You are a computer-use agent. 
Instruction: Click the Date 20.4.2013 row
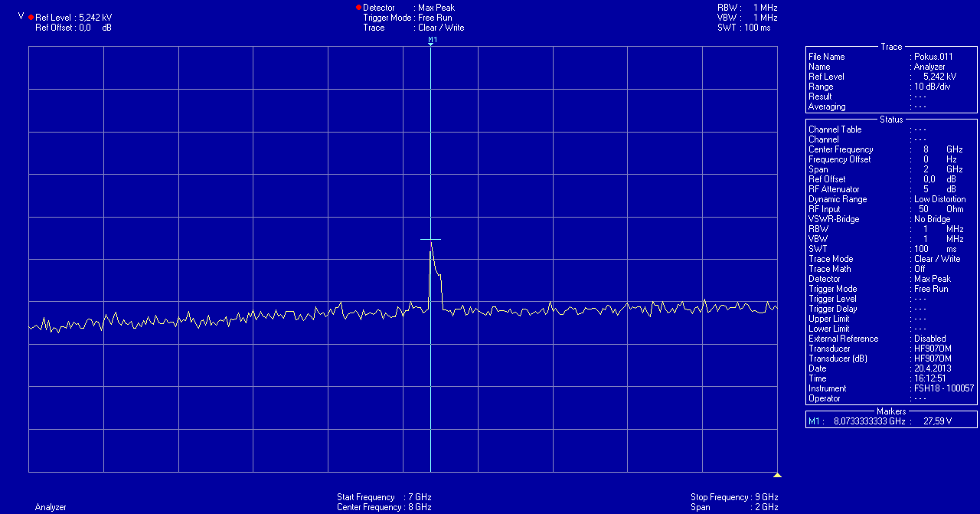click(880, 368)
